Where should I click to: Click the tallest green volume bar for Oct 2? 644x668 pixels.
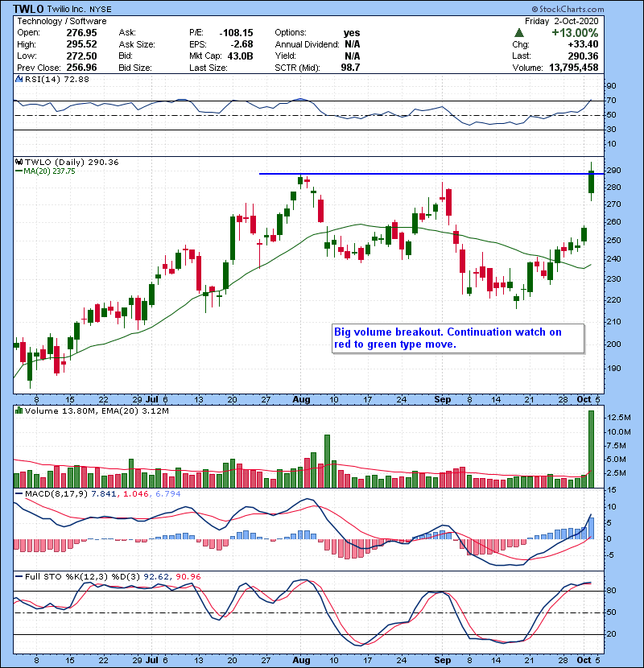(x=591, y=449)
